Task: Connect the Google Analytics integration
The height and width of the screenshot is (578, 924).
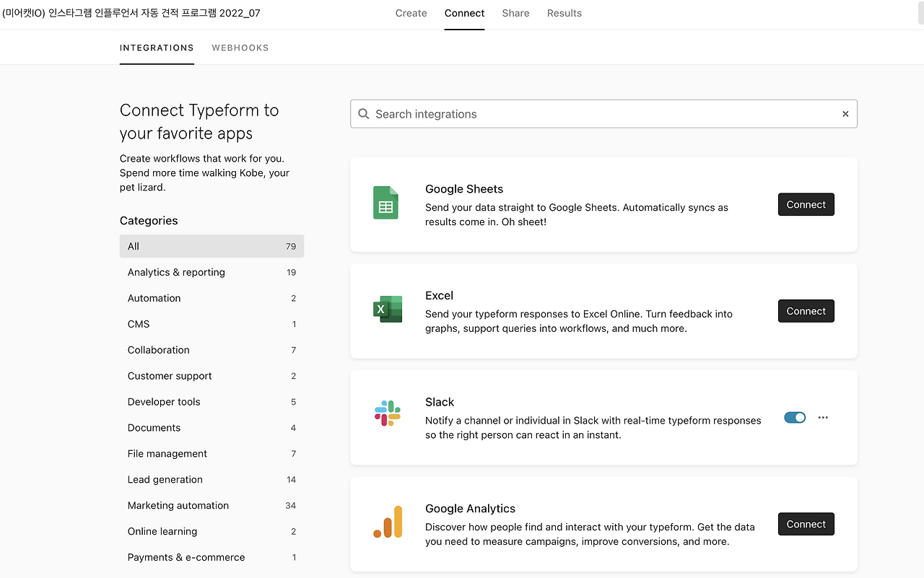Action: coord(806,524)
